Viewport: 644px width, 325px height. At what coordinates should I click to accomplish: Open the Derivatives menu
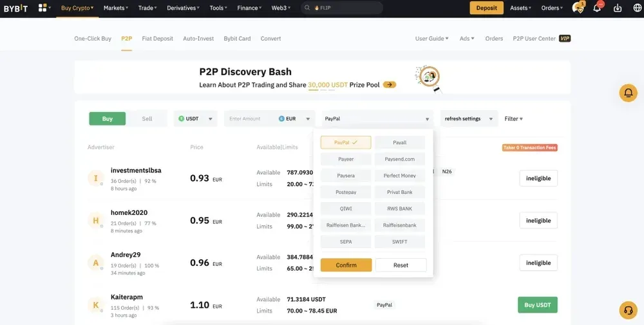[x=184, y=8]
